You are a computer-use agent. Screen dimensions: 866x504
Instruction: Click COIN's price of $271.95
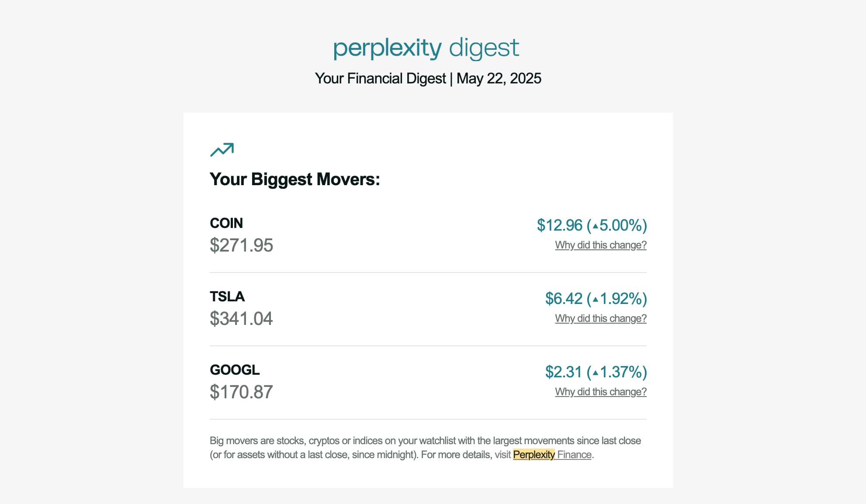(x=241, y=246)
